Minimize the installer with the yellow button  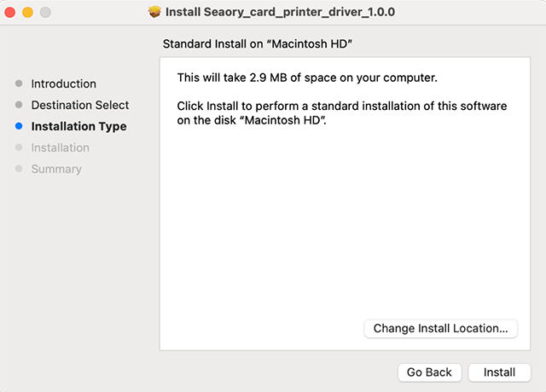[28, 13]
